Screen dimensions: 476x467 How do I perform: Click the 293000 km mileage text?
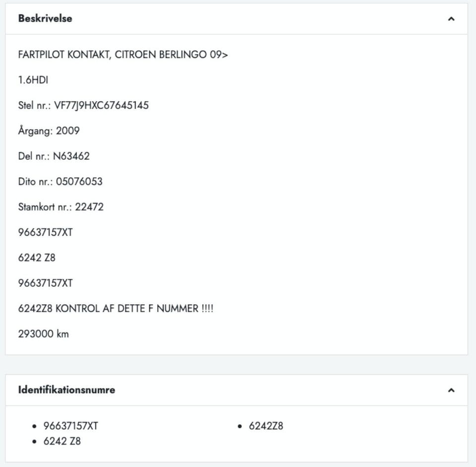43,334
